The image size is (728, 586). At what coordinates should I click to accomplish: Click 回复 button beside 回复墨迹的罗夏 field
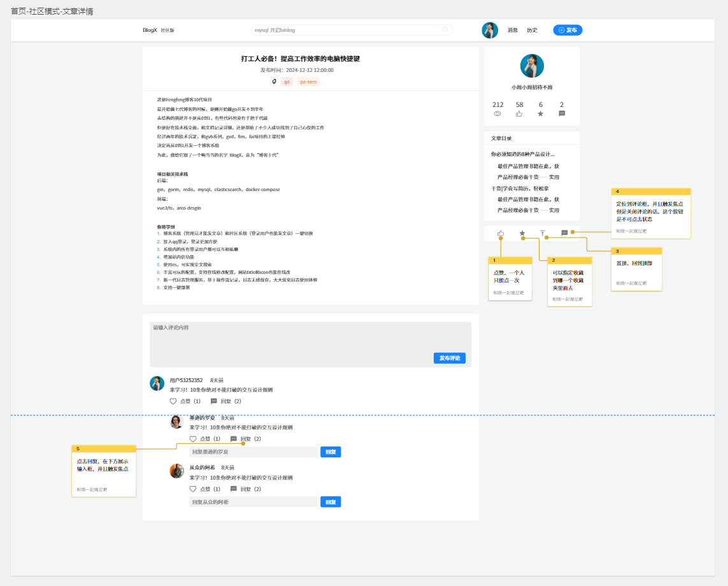pyautogui.click(x=331, y=452)
